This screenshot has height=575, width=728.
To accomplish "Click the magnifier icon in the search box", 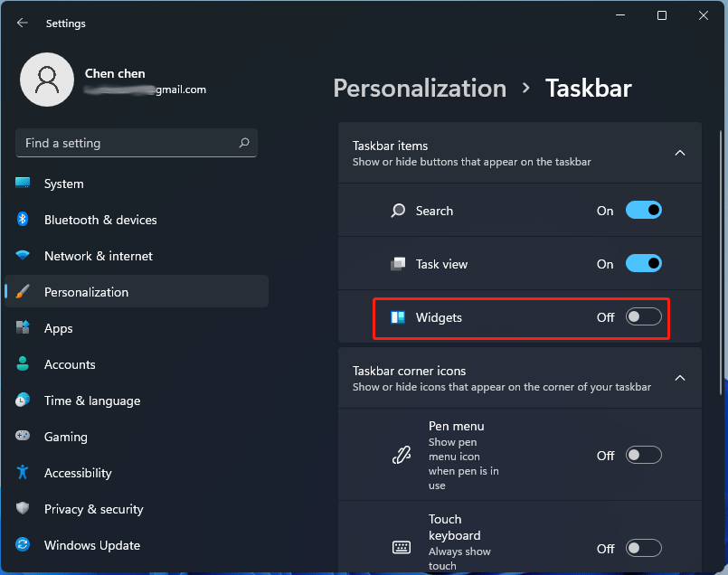I will 244,143.
